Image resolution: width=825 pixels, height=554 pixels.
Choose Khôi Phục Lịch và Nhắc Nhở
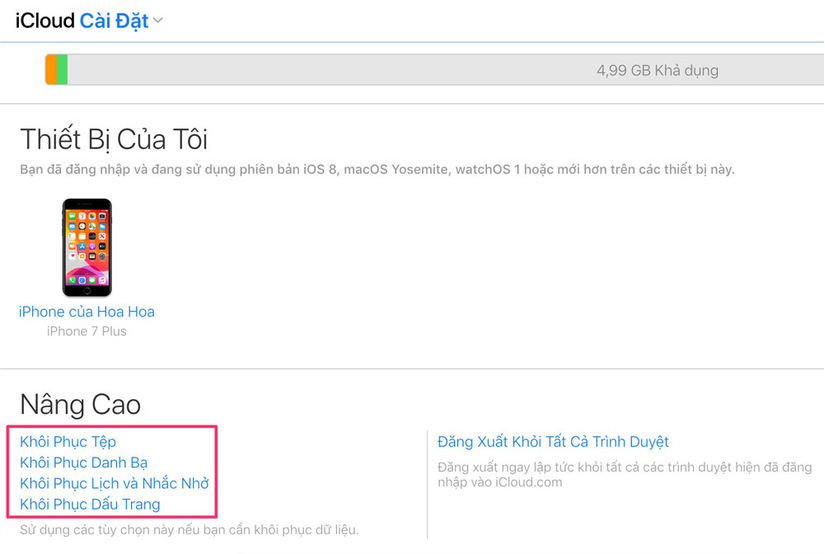(x=114, y=484)
